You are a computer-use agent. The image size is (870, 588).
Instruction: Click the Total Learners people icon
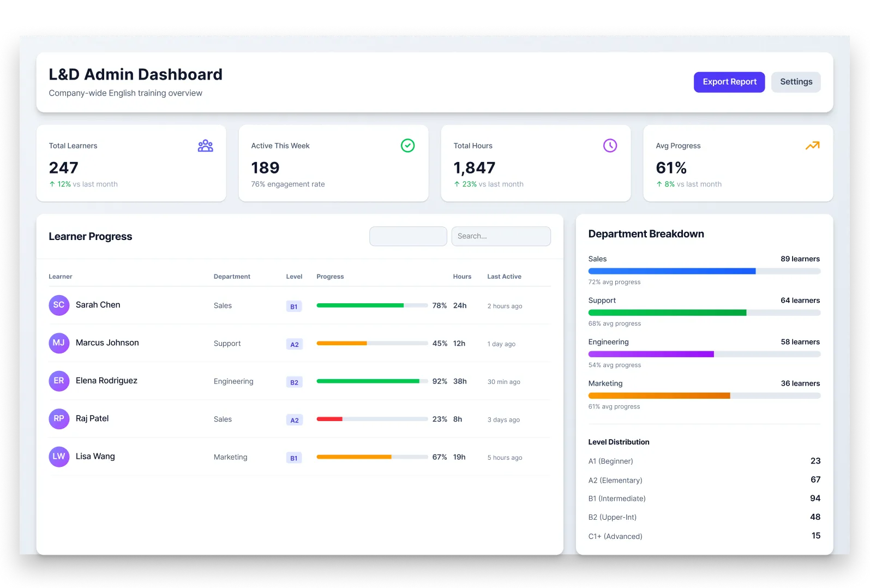coord(206,146)
